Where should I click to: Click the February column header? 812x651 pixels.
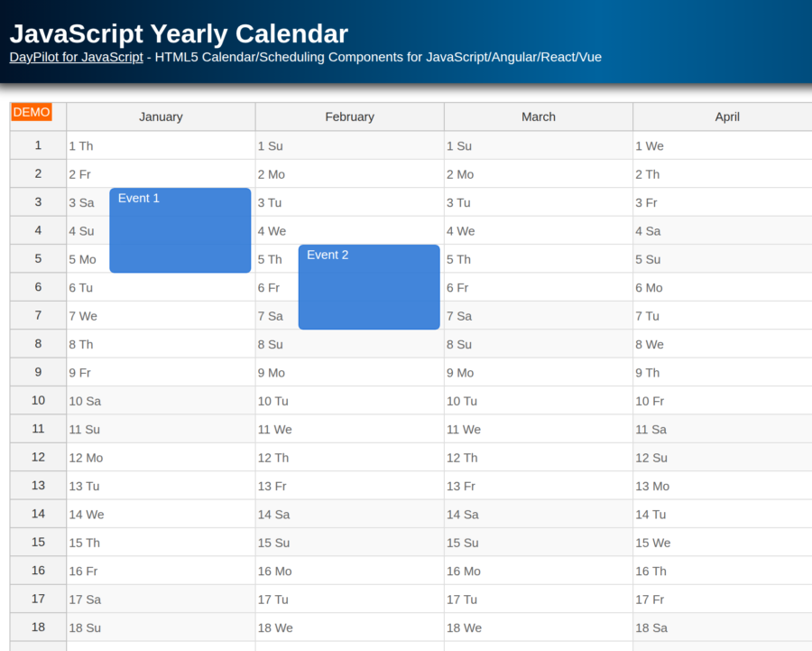350,116
